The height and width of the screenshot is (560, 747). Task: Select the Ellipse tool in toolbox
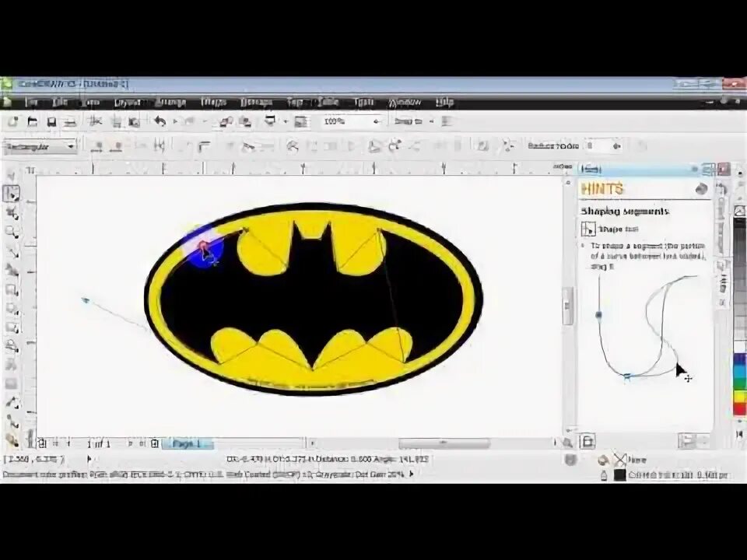(12, 309)
